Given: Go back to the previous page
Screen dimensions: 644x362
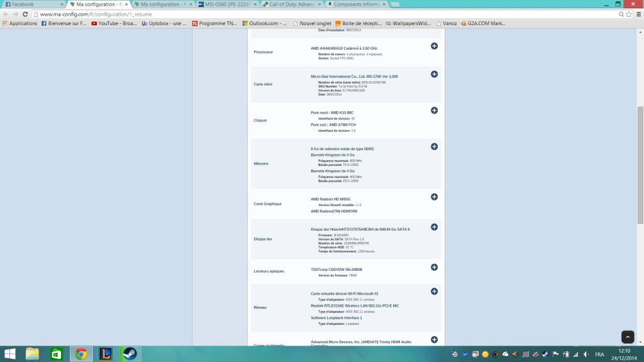Looking at the screenshot, I should 6,14.
